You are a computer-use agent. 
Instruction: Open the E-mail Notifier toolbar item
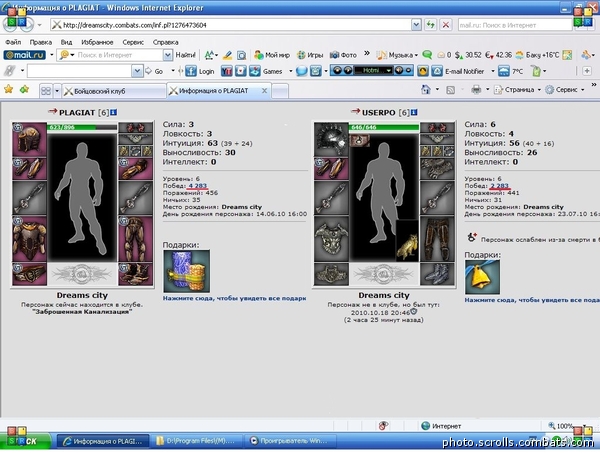[458, 71]
